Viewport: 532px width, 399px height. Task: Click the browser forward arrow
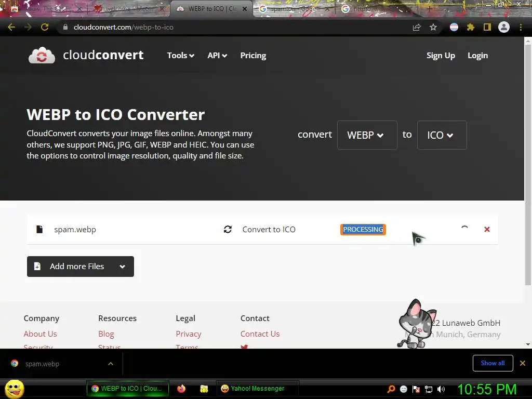(x=28, y=27)
